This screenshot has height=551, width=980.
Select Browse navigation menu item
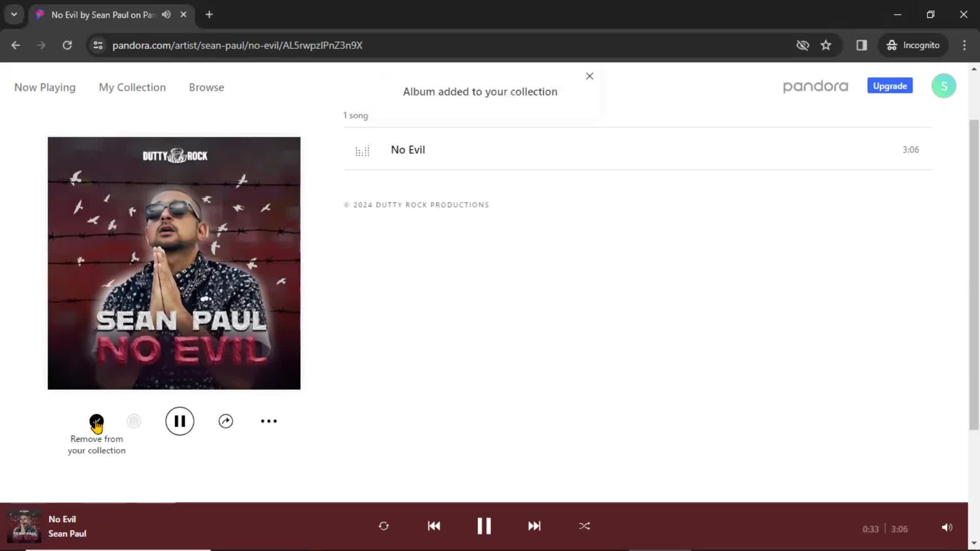[x=206, y=87]
